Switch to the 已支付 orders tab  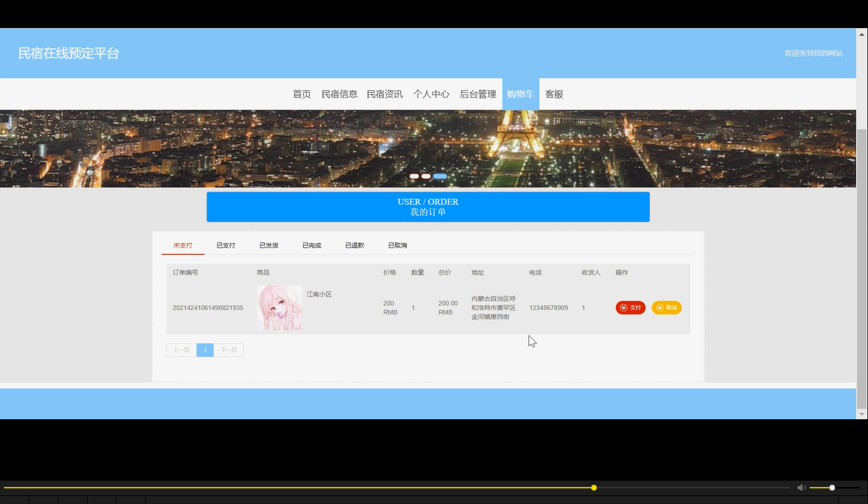tap(226, 245)
